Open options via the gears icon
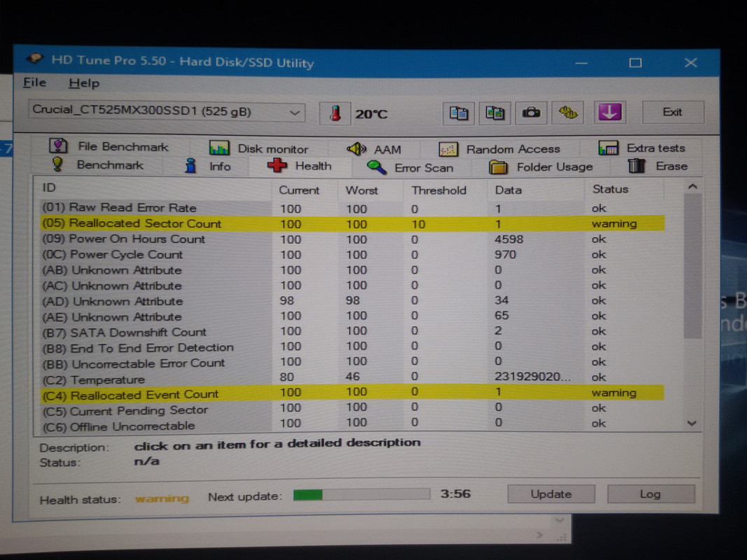The image size is (747, 560). (x=567, y=113)
